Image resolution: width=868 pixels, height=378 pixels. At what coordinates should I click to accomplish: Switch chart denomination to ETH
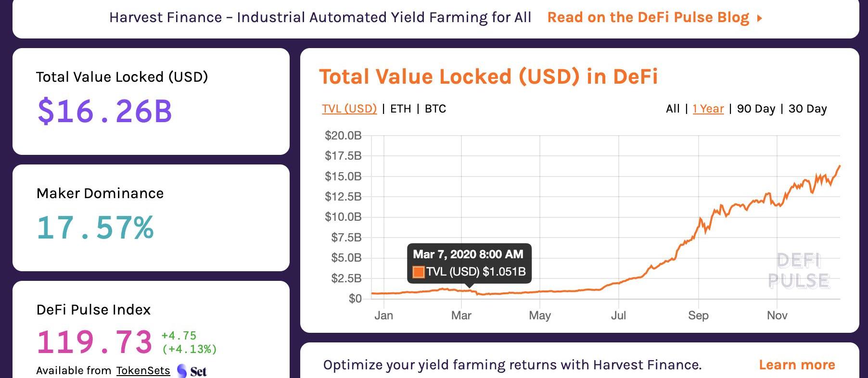tap(400, 109)
